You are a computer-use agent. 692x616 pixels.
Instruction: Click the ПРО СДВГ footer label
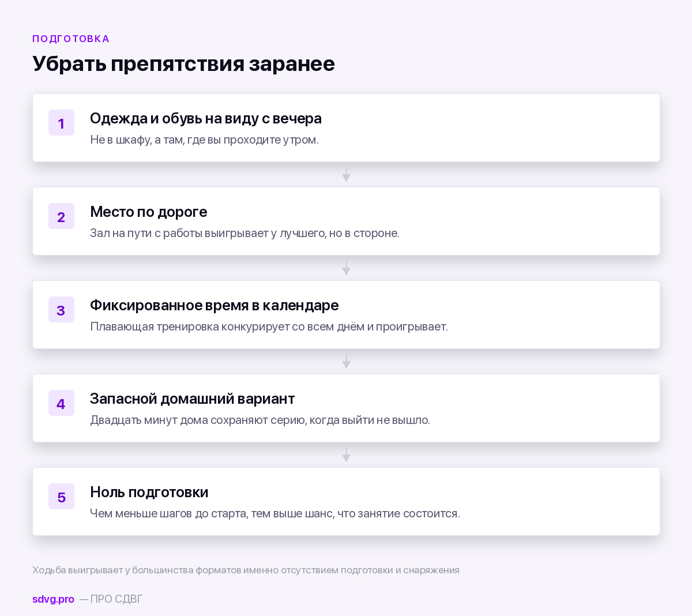[x=116, y=599]
